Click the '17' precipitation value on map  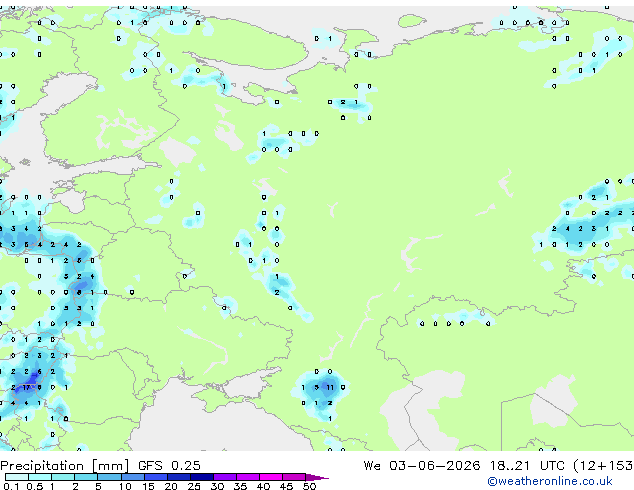pyautogui.click(x=26, y=387)
